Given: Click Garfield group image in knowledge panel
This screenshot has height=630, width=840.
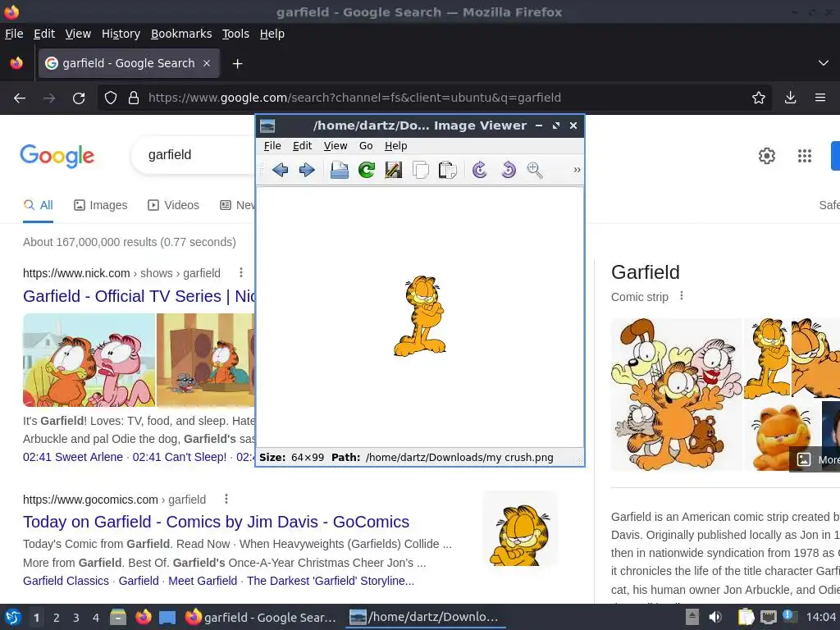Looking at the screenshot, I should coord(677,395).
